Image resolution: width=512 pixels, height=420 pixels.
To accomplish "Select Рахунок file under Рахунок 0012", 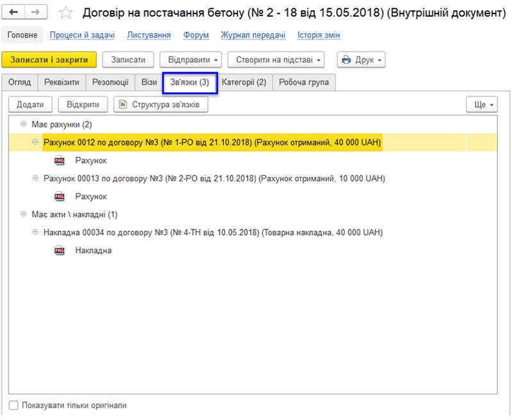I will coord(91,160).
